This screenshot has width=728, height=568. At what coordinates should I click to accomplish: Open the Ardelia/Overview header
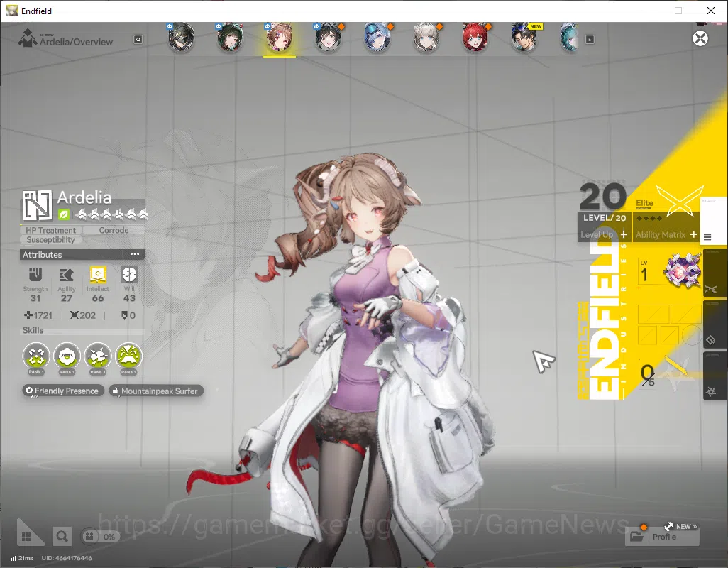coord(67,40)
